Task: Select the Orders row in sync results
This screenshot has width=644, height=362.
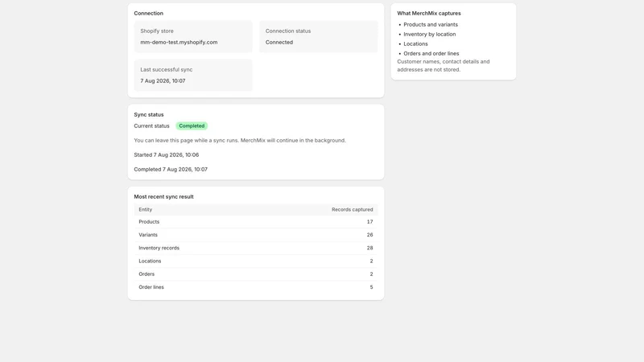Action: click(255, 274)
